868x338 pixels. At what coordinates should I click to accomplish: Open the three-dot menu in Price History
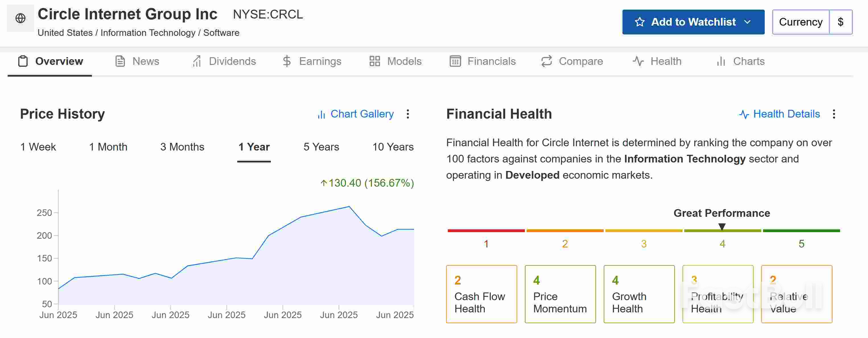point(408,114)
